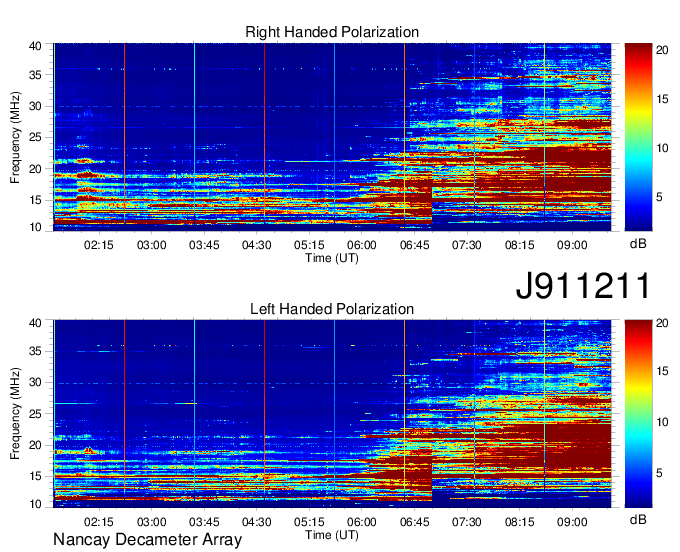This screenshot has width=680, height=552.
Task: Select the 10 dB tick on Left Handed color bar
Action: [x=662, y=422]
